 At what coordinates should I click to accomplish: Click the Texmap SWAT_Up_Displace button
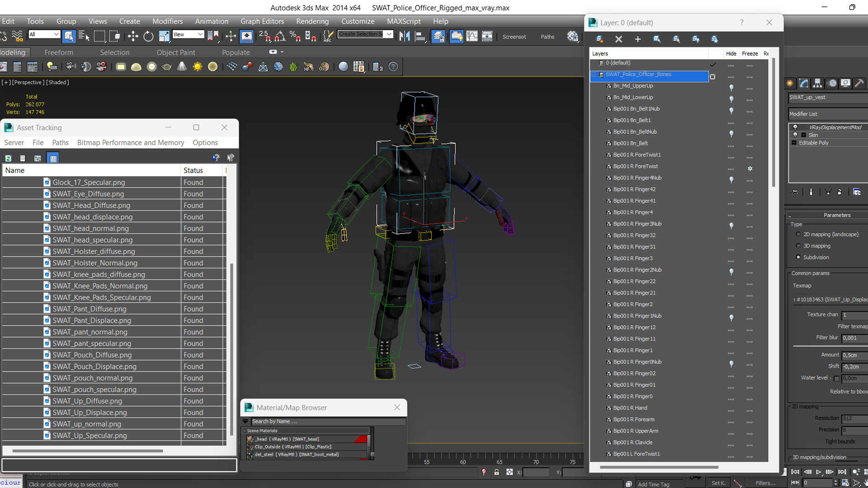pos(830,299)
